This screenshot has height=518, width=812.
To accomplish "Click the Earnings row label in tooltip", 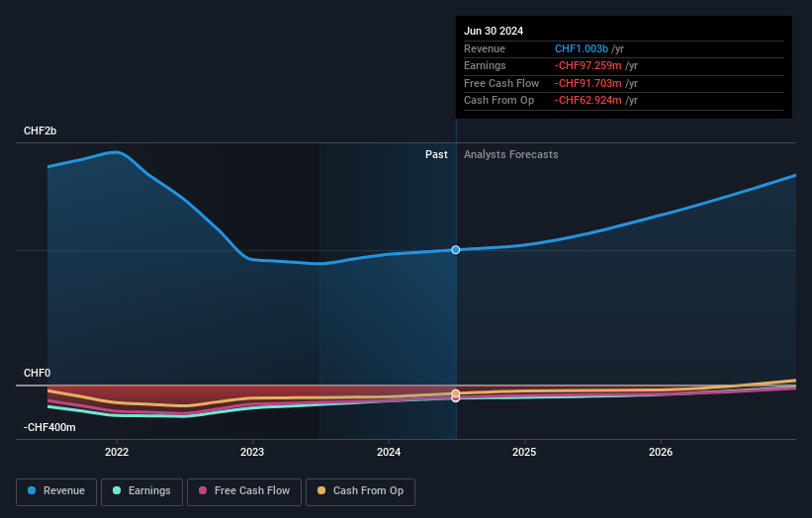I will pos(485,65).
